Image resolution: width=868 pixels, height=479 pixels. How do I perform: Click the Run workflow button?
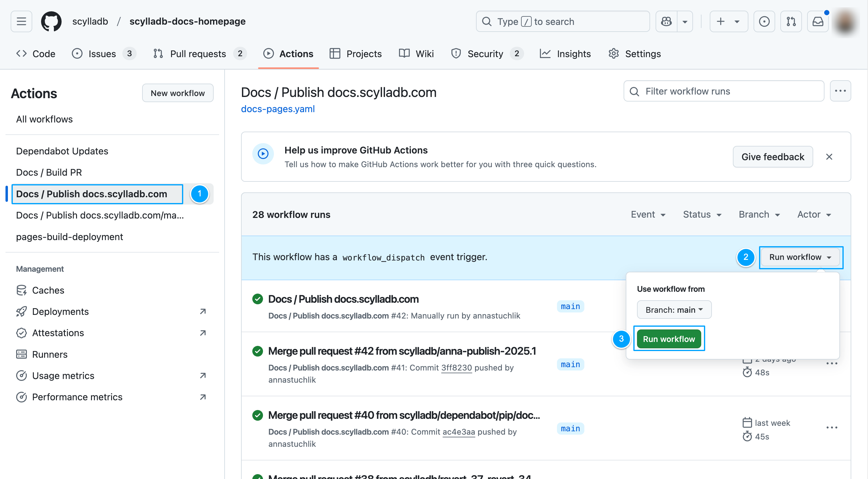tap(669, 339)
